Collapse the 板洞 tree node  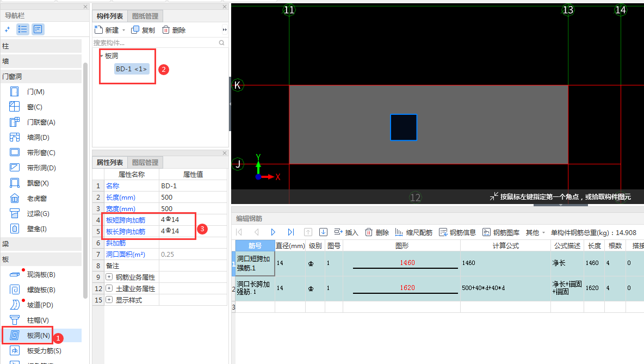102,56
